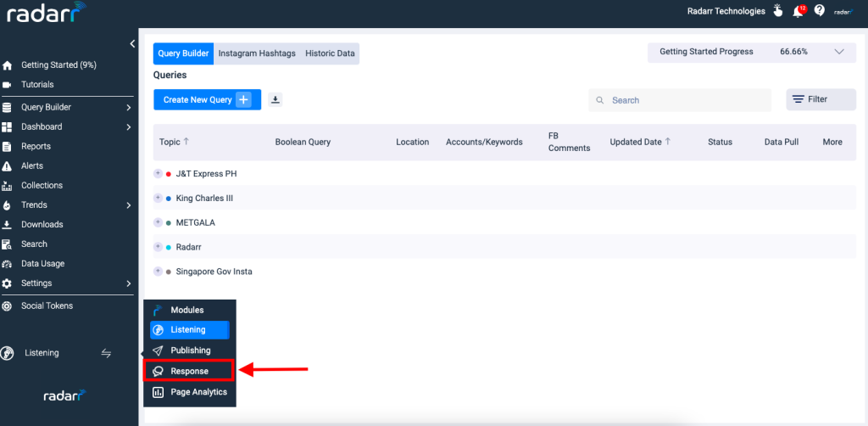Click the Status column header
The height and width of the screenshot is (426, 868).
(720, 142)
